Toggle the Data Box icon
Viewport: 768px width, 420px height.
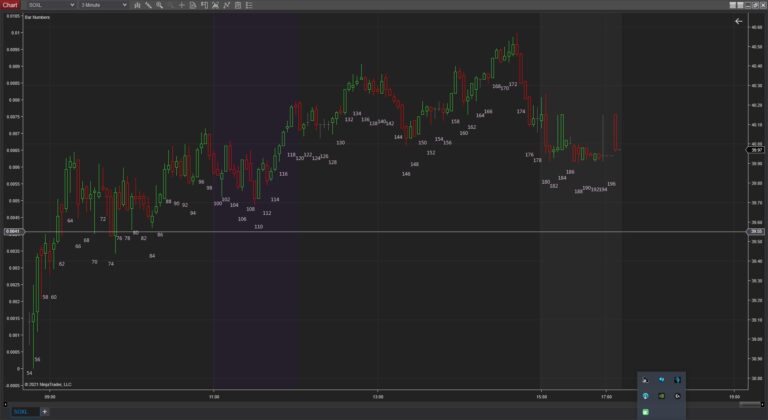pyautogui.click(x=204, y=5)
